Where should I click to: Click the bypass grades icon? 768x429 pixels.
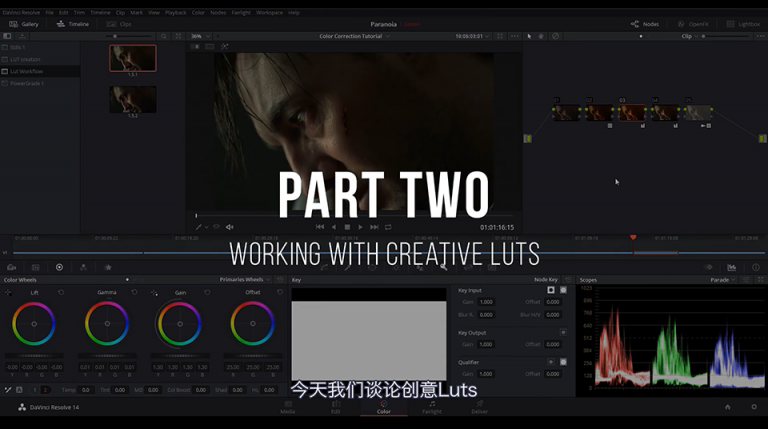pyautogui.click(x=555, y=36)
